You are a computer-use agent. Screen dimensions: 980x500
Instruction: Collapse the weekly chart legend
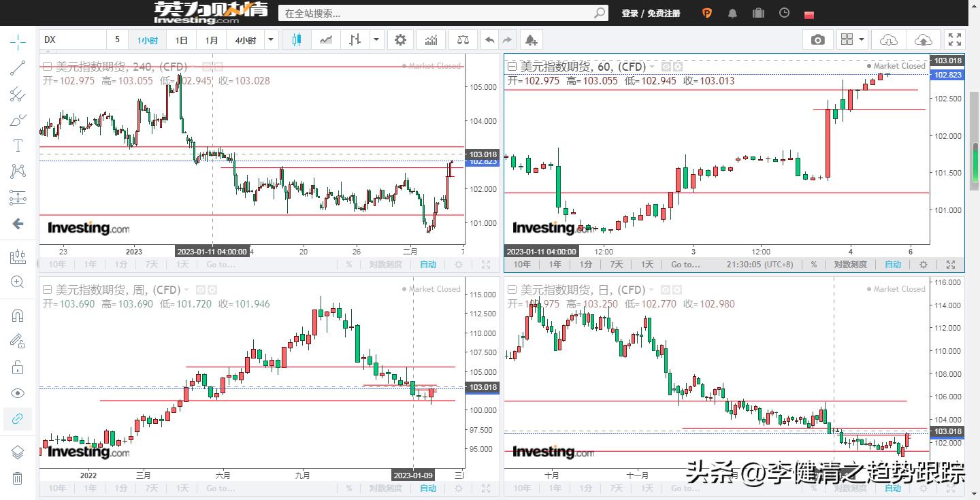[x=48, y=289]
